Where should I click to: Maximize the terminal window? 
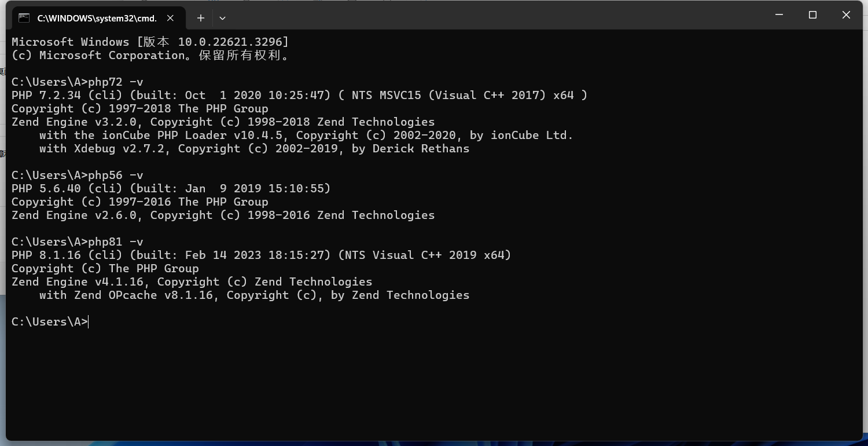tap(812, 15)
